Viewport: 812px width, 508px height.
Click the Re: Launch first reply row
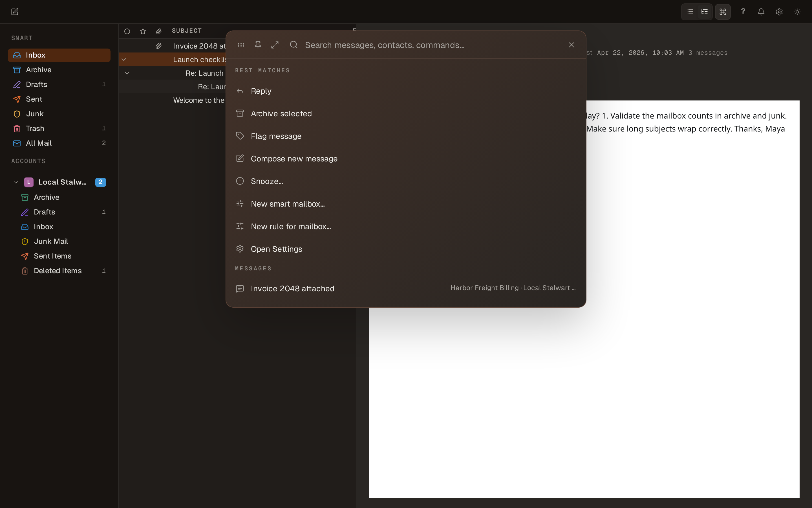(x=173, y=73)
